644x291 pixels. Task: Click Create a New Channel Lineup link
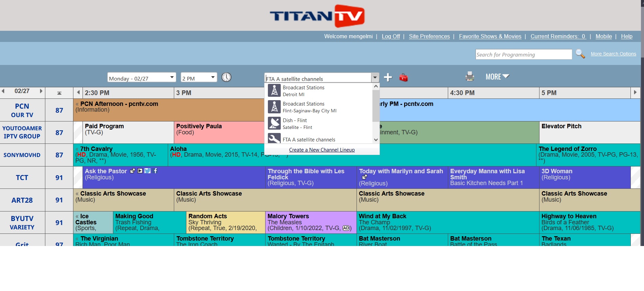[x=322, y=150]
